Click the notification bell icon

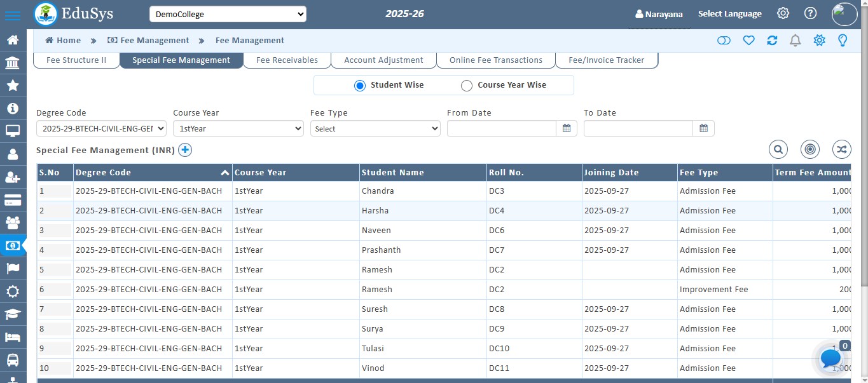(795, 40)
